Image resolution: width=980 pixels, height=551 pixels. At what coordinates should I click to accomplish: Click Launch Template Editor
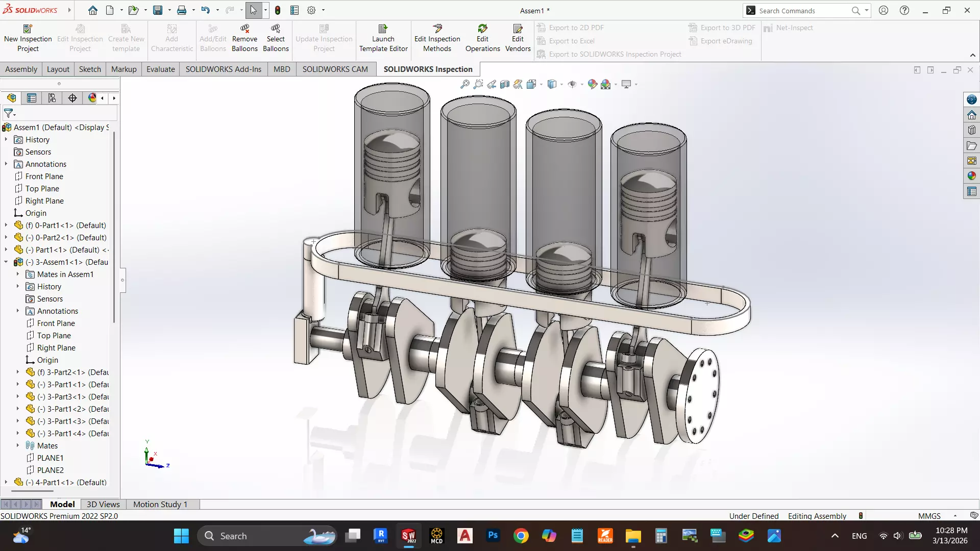click(383, 38)
